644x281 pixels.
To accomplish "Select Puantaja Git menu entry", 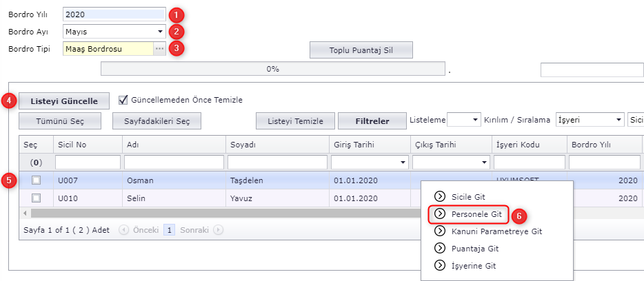I will tap(474, 249).
